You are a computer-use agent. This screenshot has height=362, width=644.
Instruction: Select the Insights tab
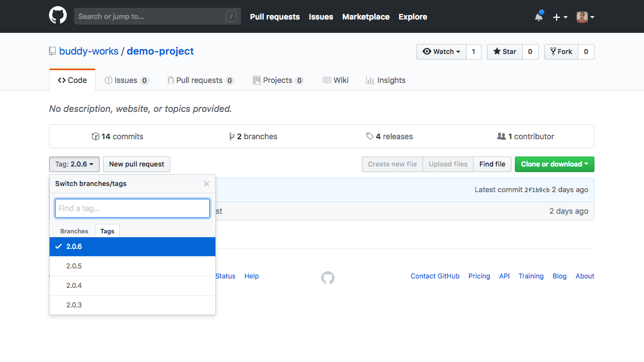coord(386,80)
